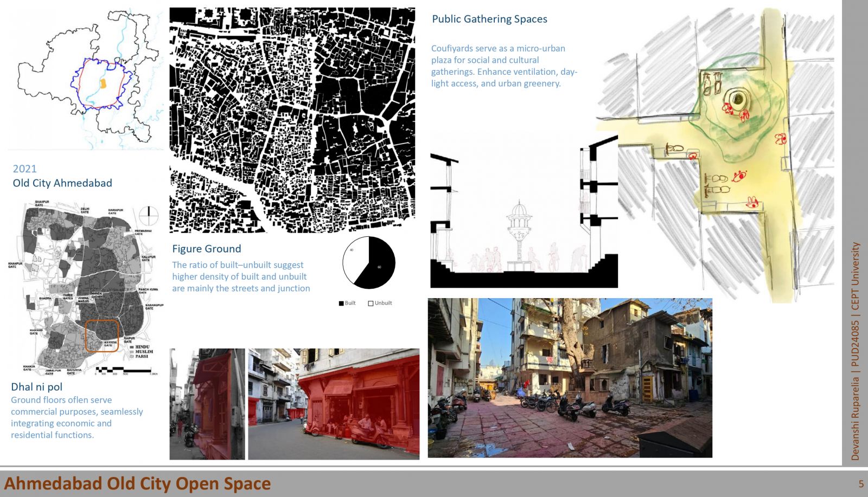Click the "PANCH KUWA GATE" map label
Image resolution: width=868 pixels, height=497 pixels.
148,291
